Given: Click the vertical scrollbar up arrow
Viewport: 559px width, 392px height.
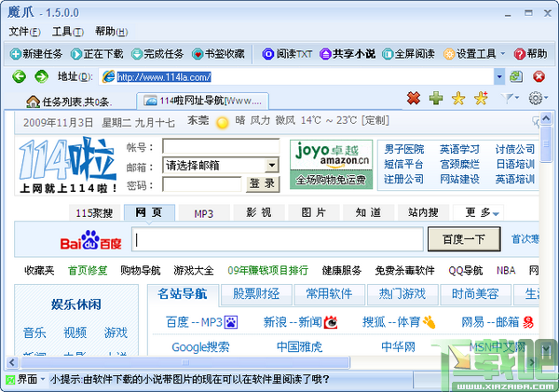Looking at the screenshot, I should (x=546, y=118).
